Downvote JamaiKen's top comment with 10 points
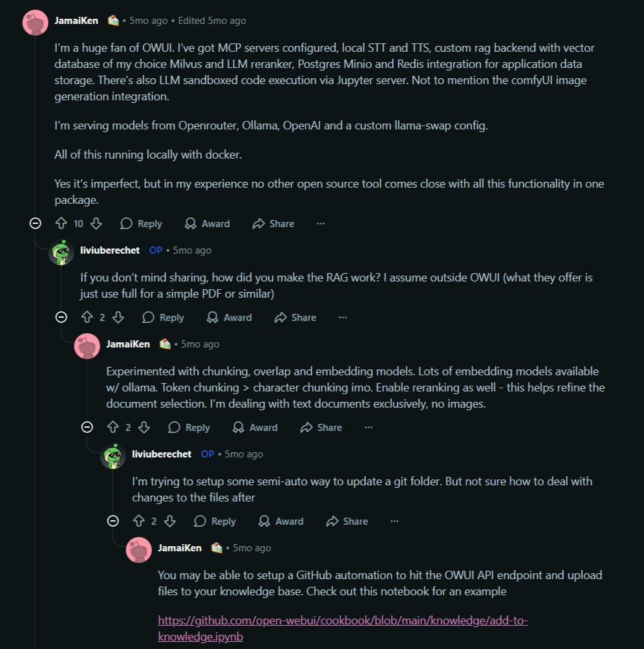Image resolution: width=644 pixels, height=649 pixels. [x=96, y=223]
